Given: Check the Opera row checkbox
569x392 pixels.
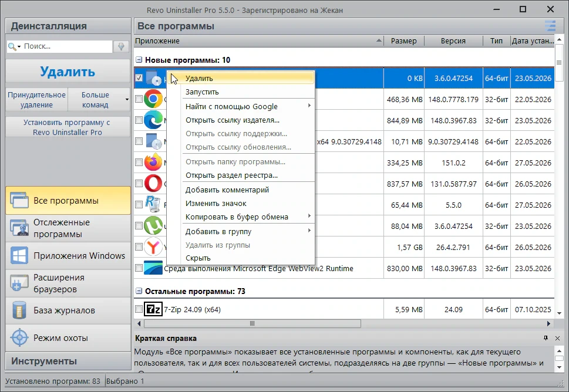Looking at the screenshot, I should [x=139, y=184].
